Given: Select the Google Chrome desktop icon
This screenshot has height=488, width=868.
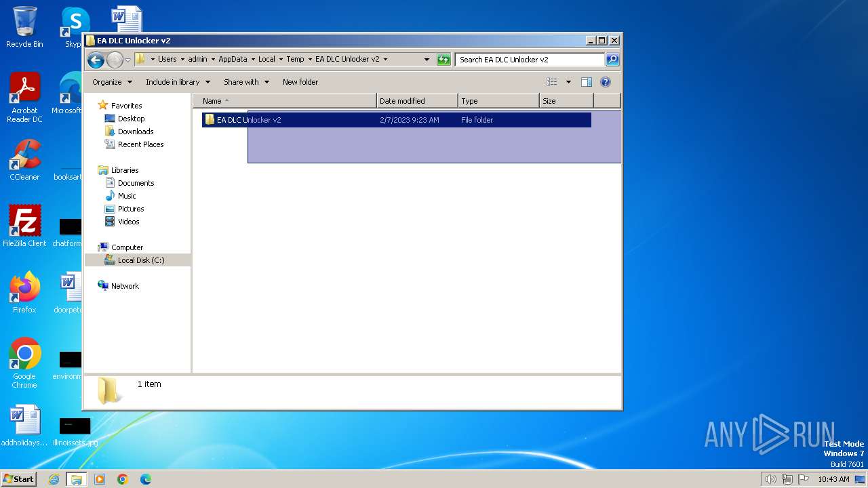Looking at the screenshot, I should [24, 363].
